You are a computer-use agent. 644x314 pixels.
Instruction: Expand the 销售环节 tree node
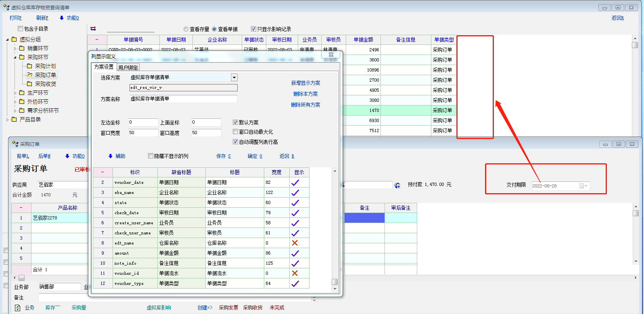[15, 48]
